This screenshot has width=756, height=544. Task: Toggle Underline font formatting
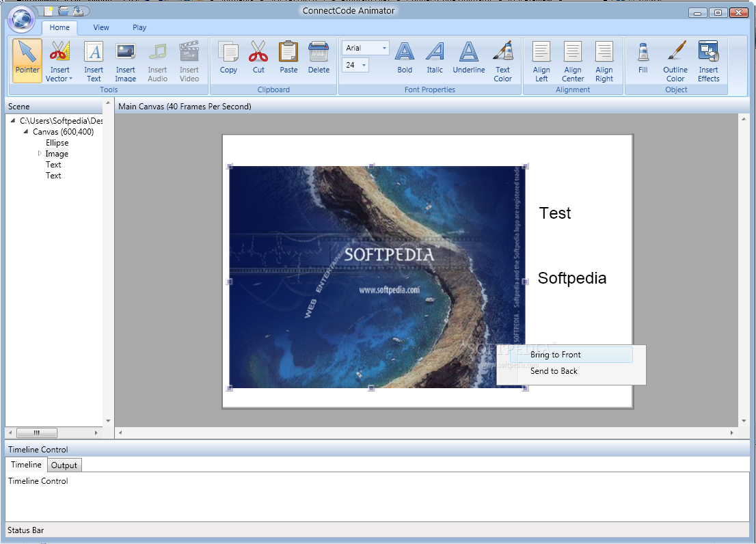[x=468, y=59]
